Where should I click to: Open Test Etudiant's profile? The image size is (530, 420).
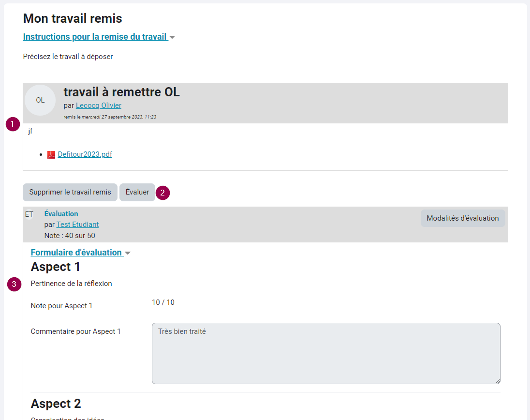click(77, 225)
